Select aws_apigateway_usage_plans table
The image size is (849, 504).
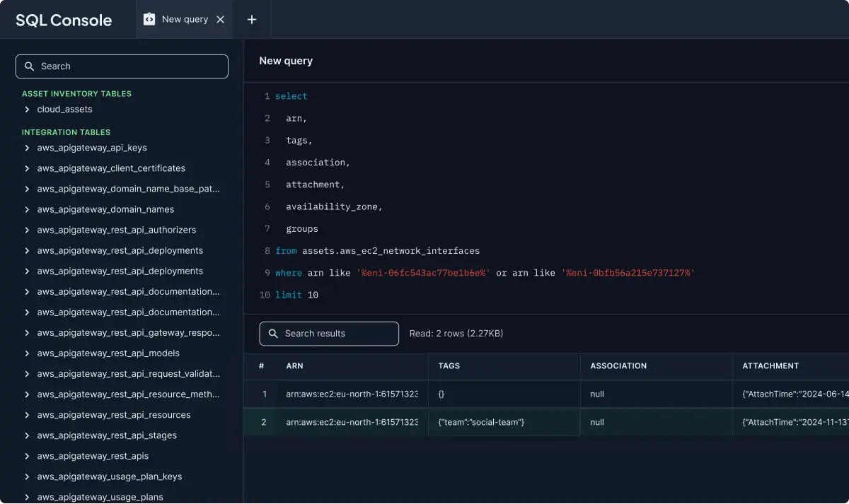(x=100, y=497)
